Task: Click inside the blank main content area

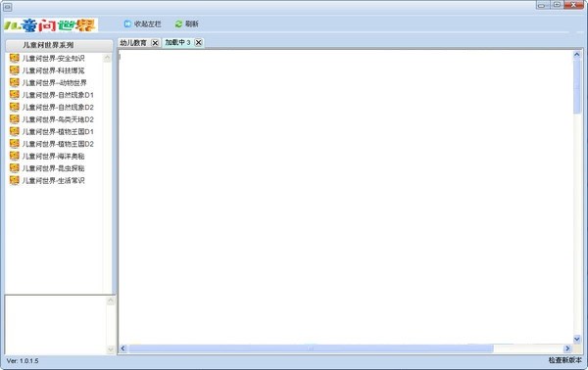Action: (x=345, y=197)
